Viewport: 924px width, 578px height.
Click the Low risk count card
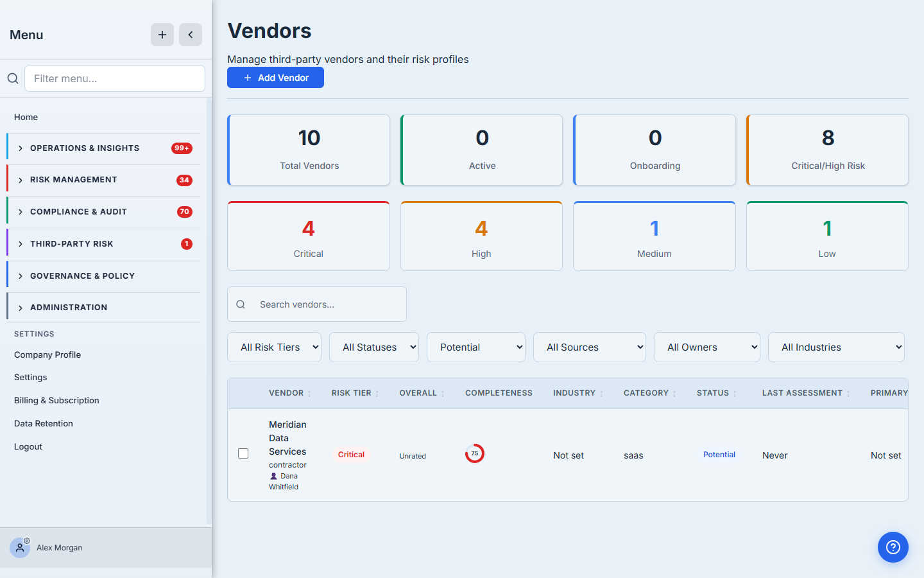tap(827, 236)
